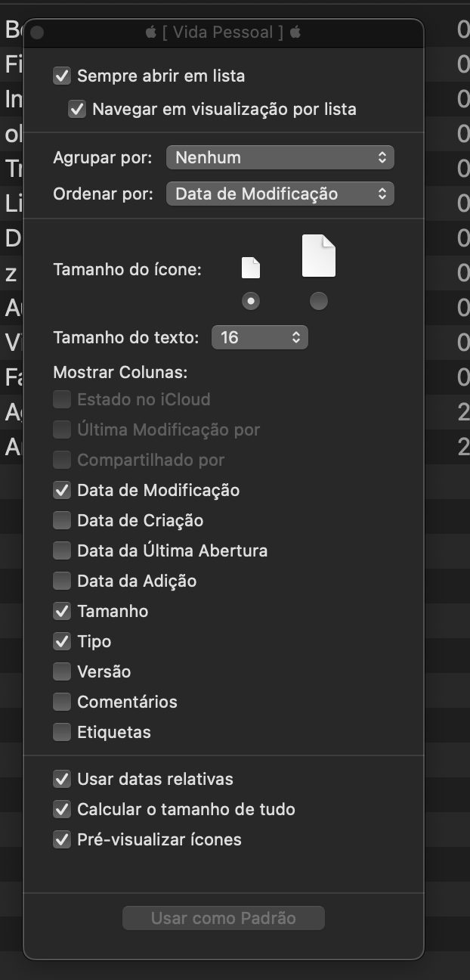Screen dimensions: 470x980
Task: Hide the Tamanho column
Action: 62,611
